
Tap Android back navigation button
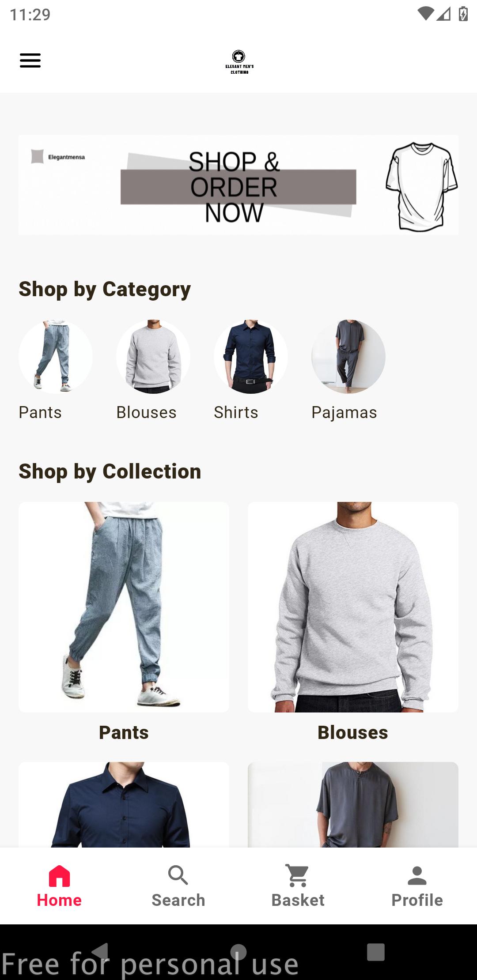tap(100, 952)
